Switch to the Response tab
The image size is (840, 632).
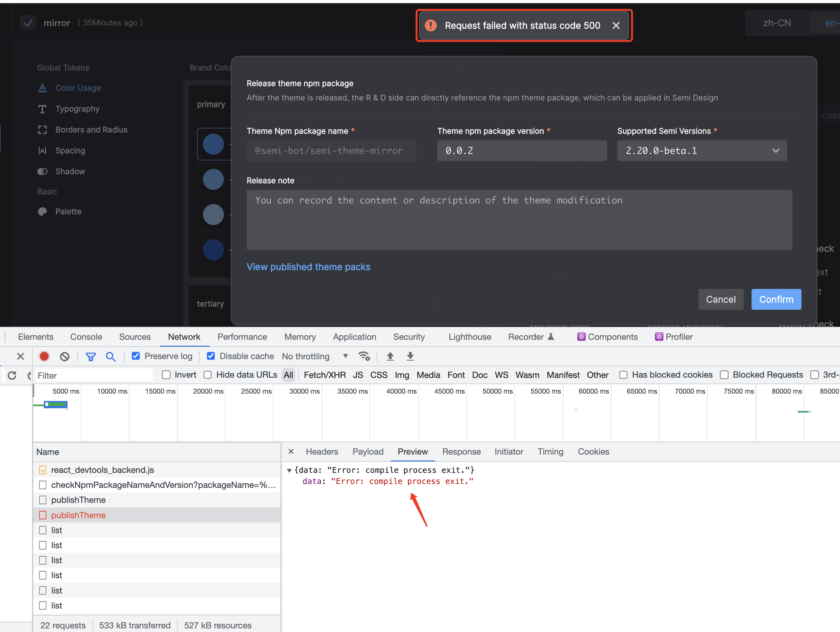(461, 451)
